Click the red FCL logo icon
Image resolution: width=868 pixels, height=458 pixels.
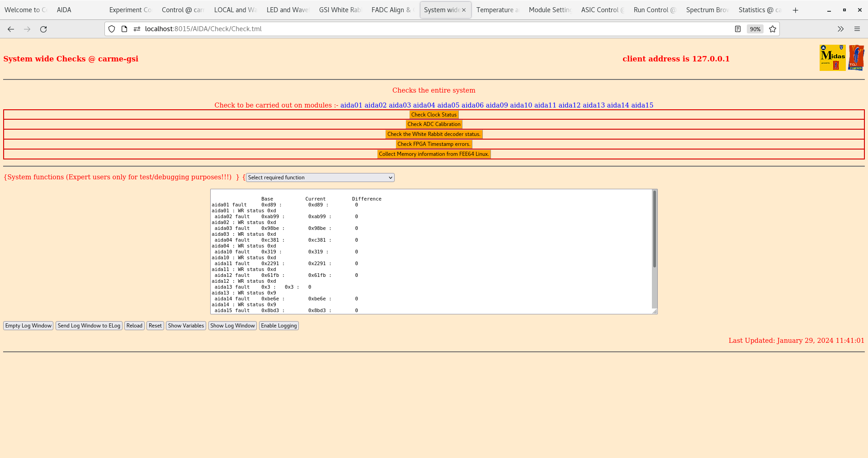click(857, 58)
